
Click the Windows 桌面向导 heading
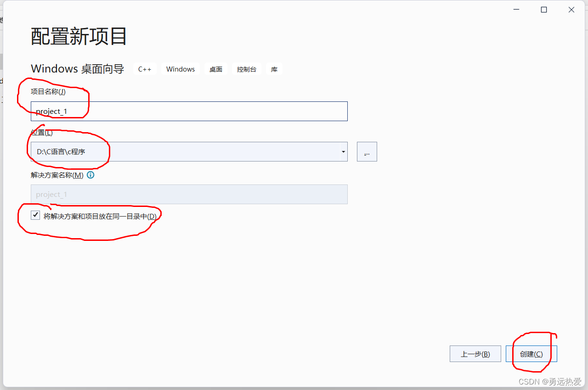tap(77, 69)
